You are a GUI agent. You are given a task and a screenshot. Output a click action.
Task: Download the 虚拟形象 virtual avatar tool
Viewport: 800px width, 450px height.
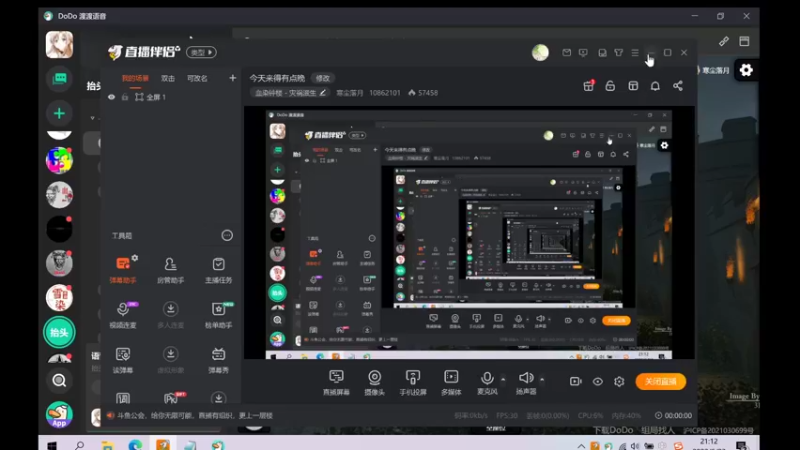click(x=170, y=360)
